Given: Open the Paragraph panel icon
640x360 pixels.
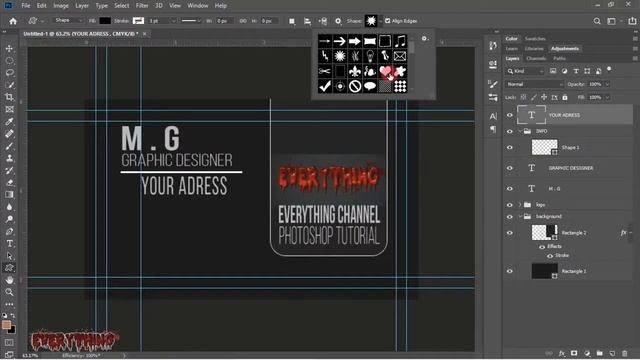Looking at the screenshot, I should tap(493, 129).
